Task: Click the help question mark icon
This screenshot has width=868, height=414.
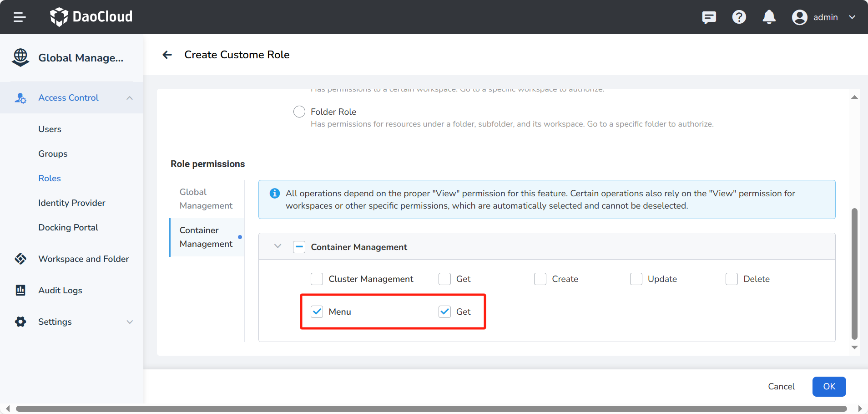Action: (739, 17)
